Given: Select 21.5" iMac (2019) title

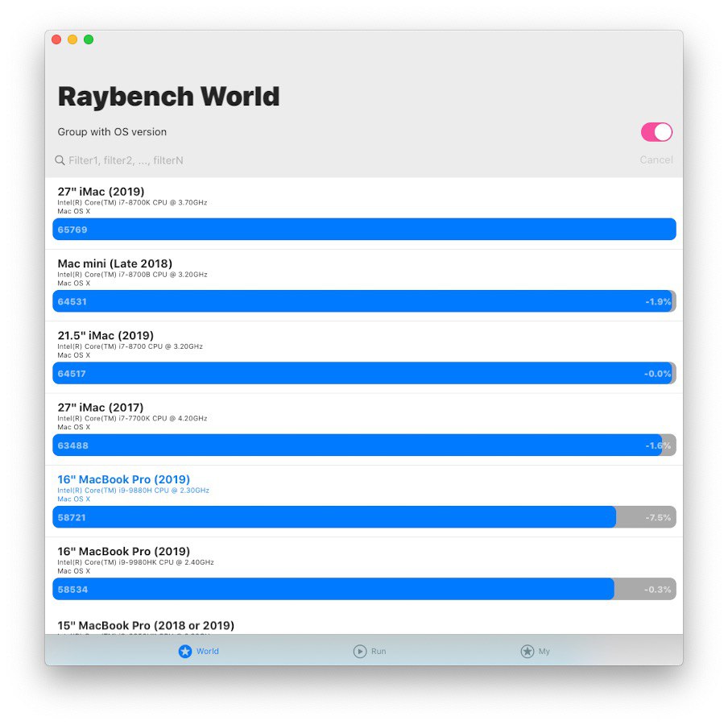Looking at the screenshot, I should click(x=105, y=335).
